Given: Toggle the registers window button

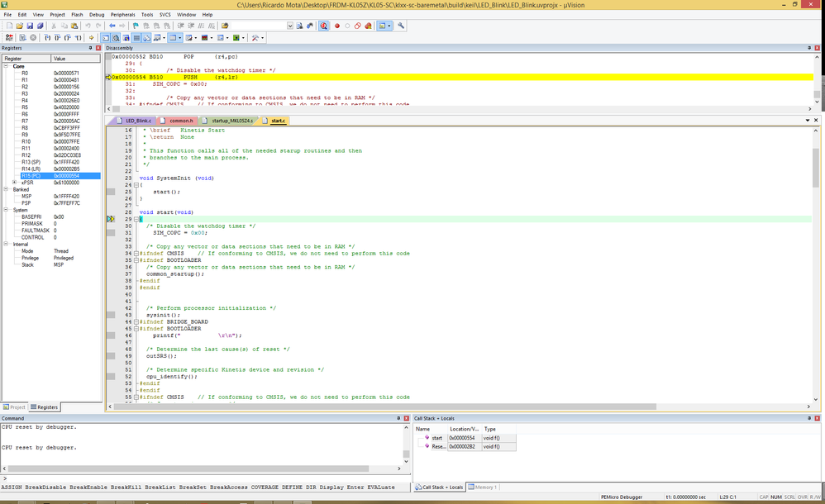Looking at the screenshot, I should pos(136,38).
